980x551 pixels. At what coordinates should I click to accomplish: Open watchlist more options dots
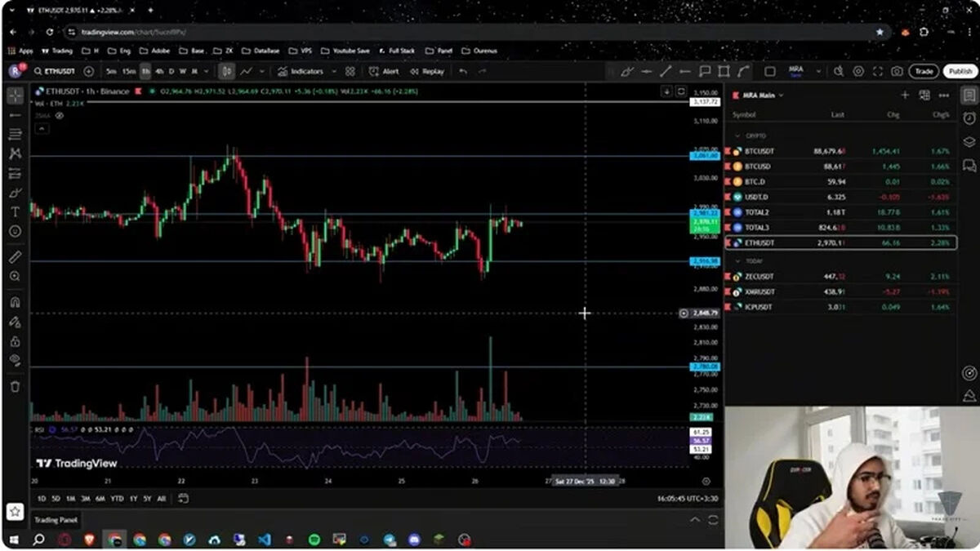[943, 96]
